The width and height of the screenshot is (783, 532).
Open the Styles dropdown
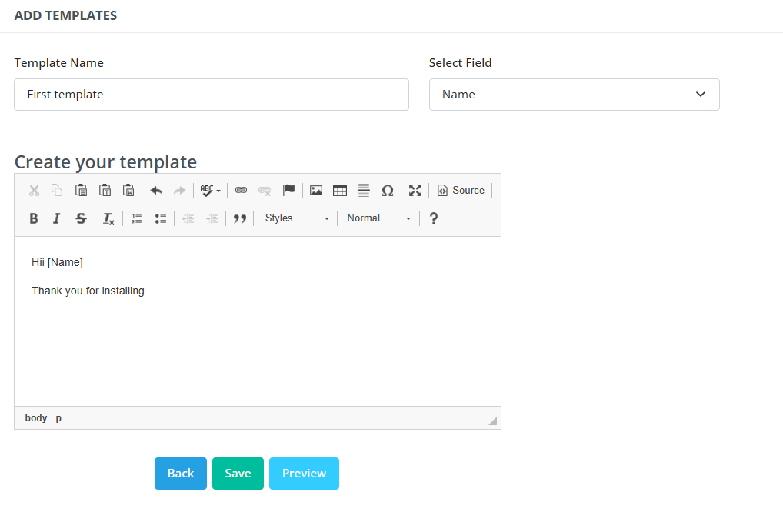coord(297,218)
